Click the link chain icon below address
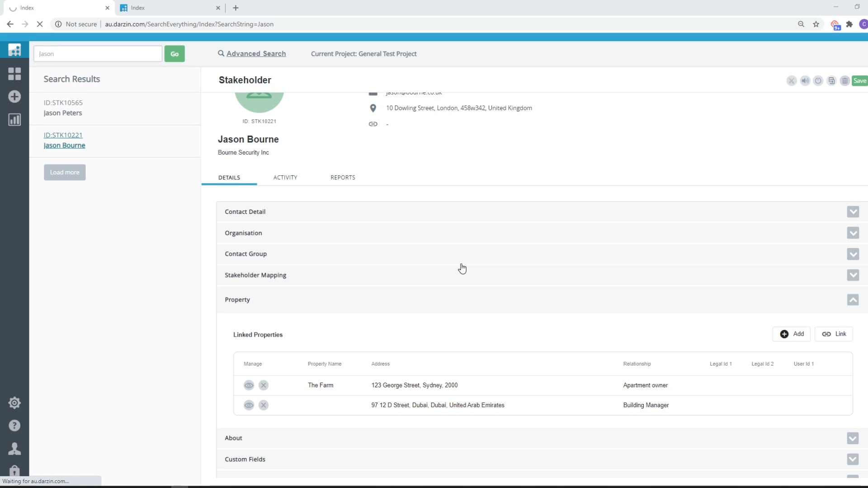 pos(373,124)
